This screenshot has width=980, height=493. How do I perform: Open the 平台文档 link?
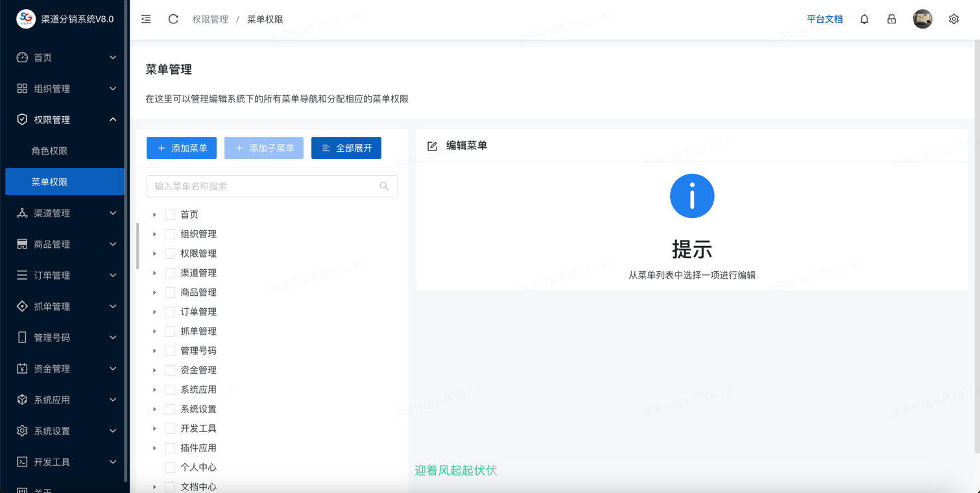pyautogui.click(x=824, y=19)
